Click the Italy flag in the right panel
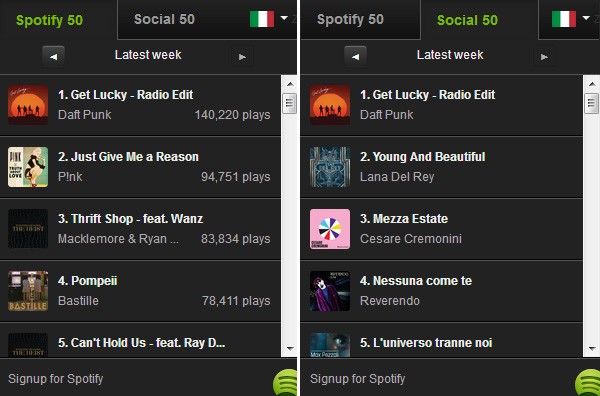The image size is (600, 396). (564, 19)
